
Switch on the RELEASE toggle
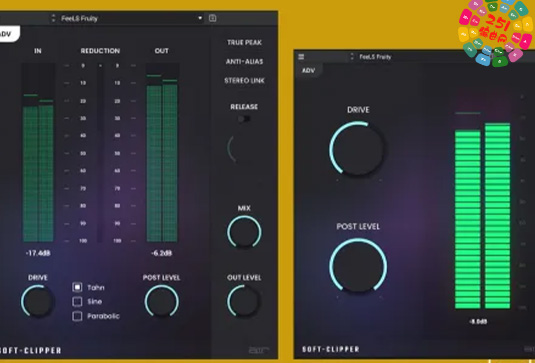click(x=244, y=119)
